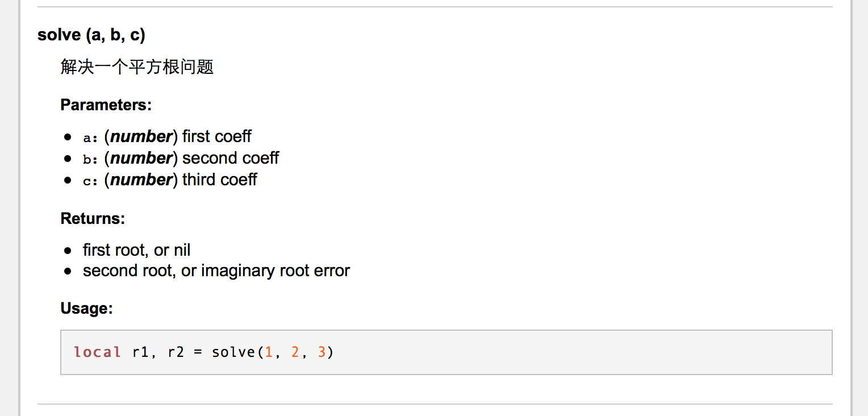The width and height of the screenshot is (868, 416).
Task: Click the Chinese description text below the heading
Action: click(137, 67)
